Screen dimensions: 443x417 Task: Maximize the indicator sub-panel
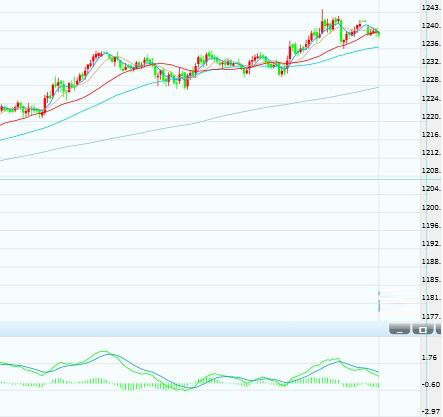point(423,329)
